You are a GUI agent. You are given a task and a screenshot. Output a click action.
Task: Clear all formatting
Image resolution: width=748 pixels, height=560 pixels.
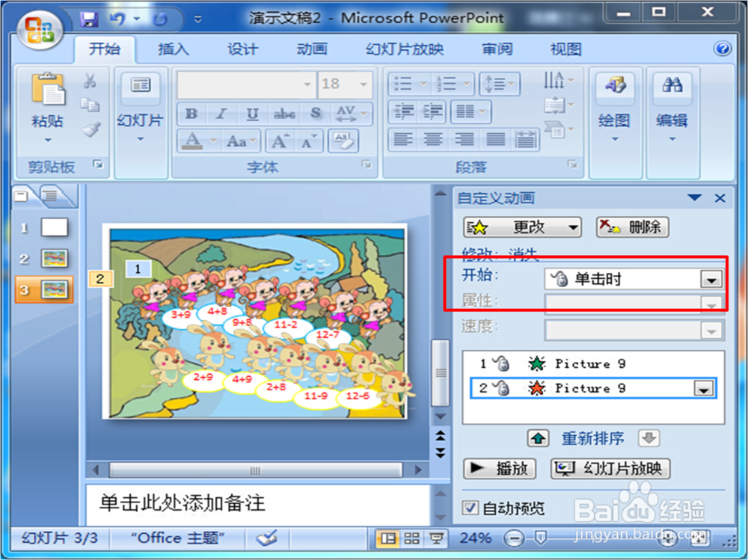[343, 141]
